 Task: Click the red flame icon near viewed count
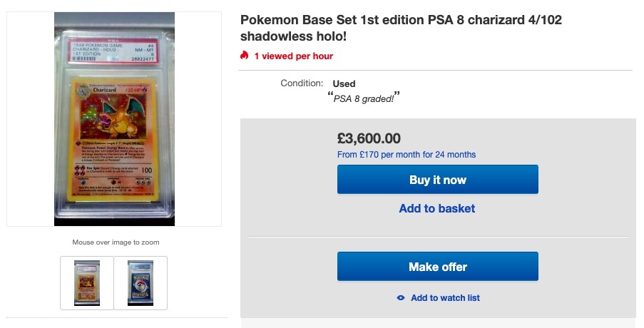coord(245,56)
